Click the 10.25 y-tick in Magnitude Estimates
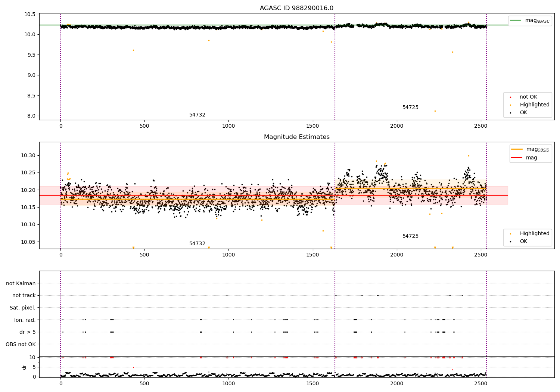The height and width of the screenshot is (392, 560). [x=28, y=173]
